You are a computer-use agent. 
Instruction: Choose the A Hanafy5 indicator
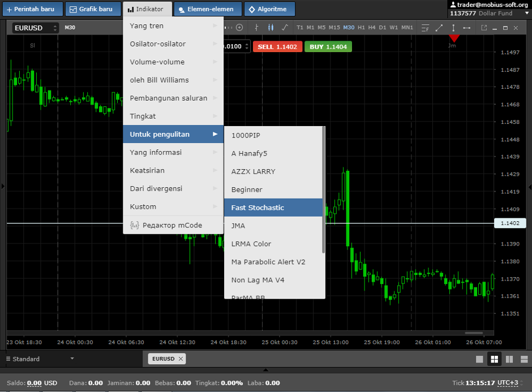click(273, 153)
